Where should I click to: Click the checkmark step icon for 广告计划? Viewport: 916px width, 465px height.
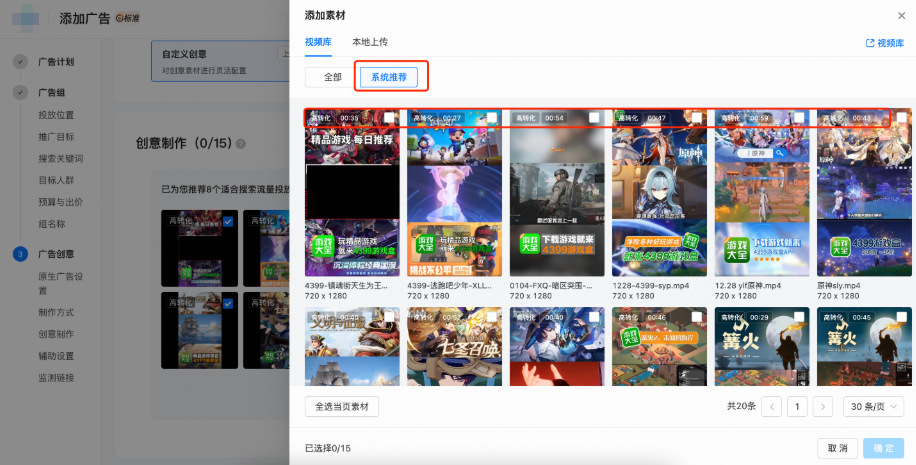20,62
